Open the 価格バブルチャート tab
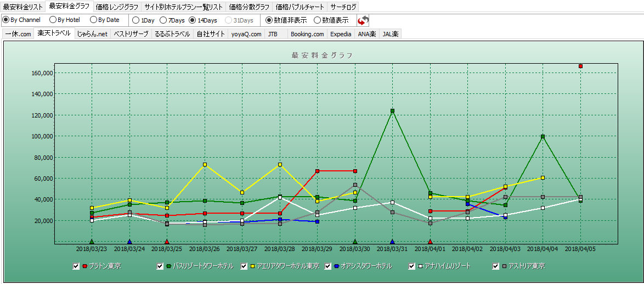 300,7
